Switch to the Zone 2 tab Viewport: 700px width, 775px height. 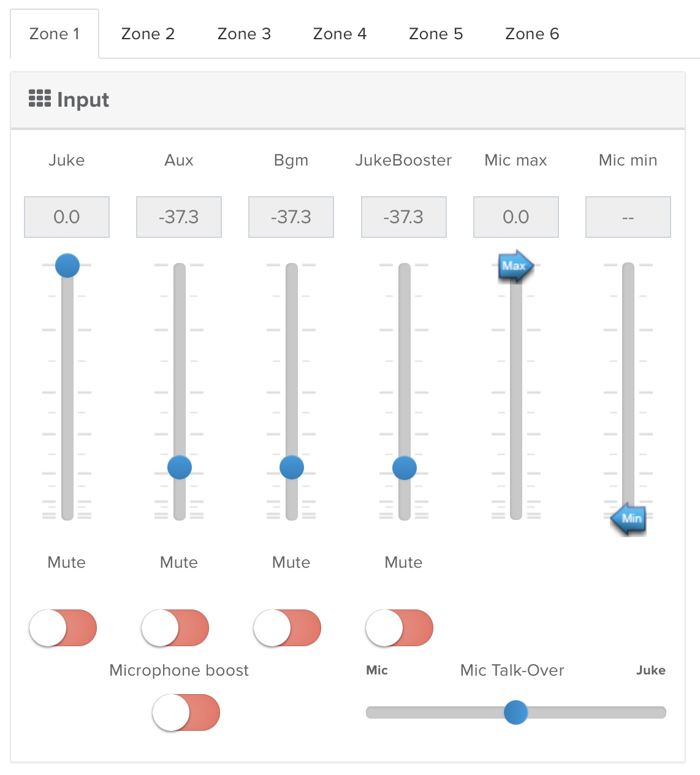148,34
